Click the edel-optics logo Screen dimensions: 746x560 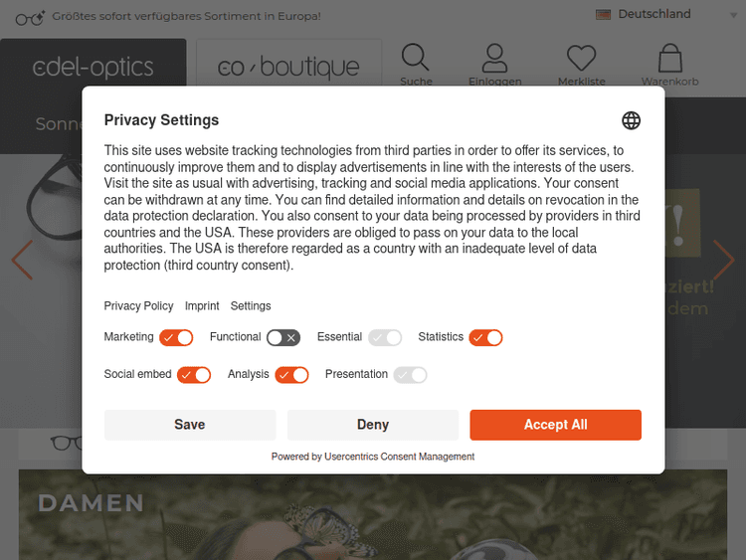(93, 68)
